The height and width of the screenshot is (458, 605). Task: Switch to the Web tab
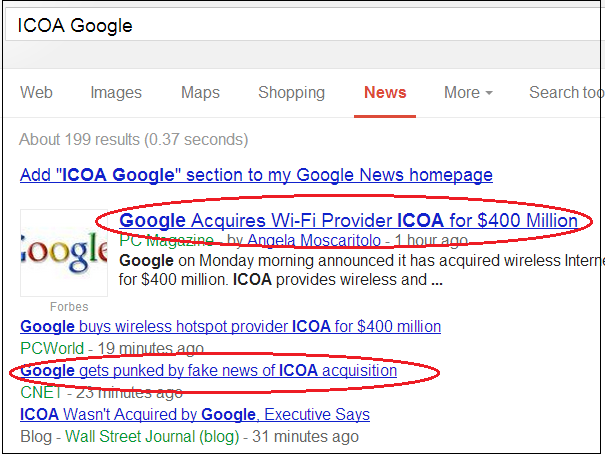pyautogui.click(x=36, y=92)
